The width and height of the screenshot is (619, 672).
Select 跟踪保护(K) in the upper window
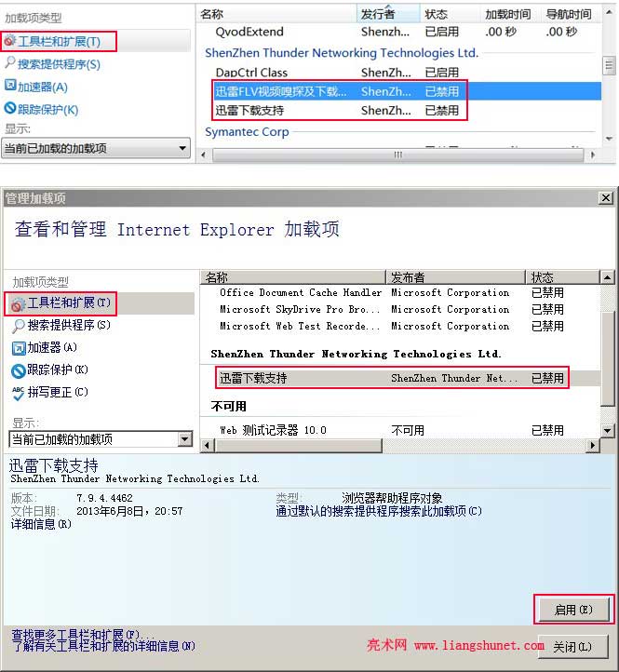[x=47, y=110]
